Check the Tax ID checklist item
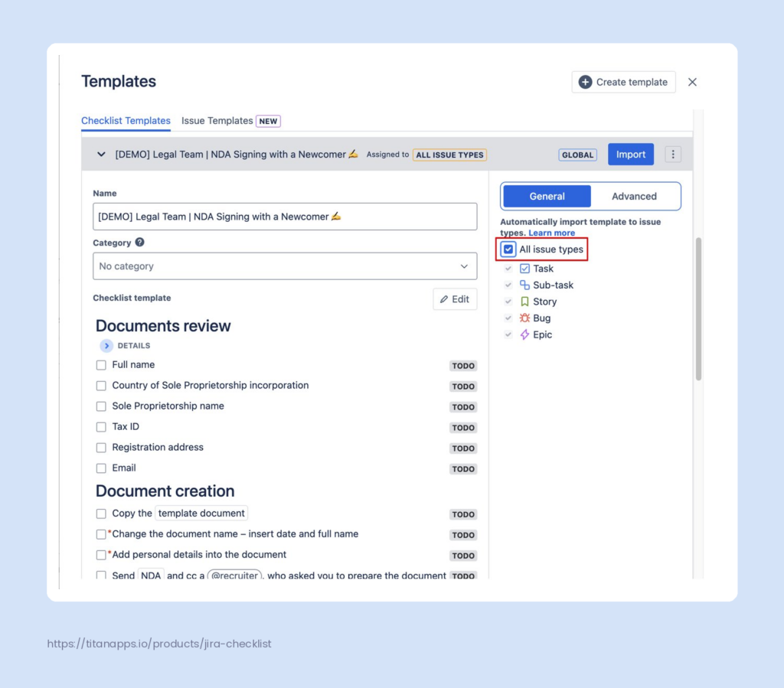The height and width of the screenshot is (688, 784). coord(101,427)
